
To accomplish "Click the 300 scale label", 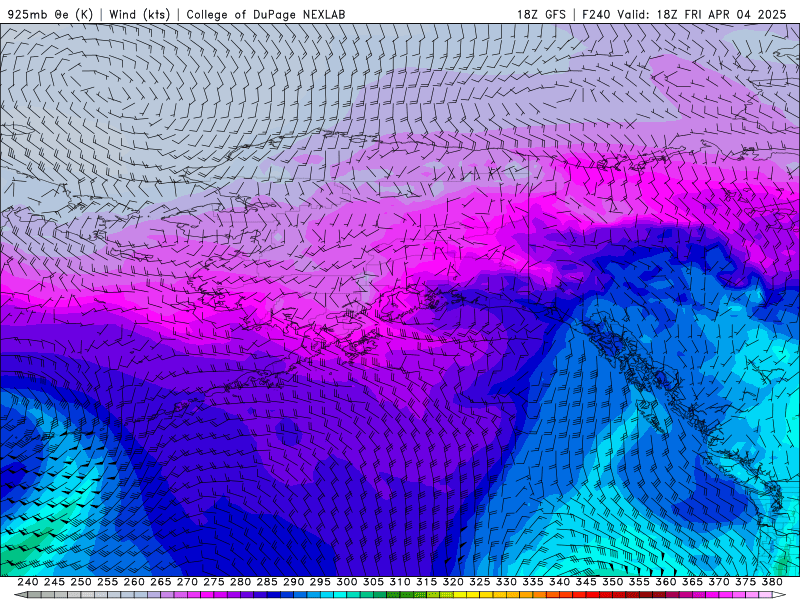I will point(346,582).
